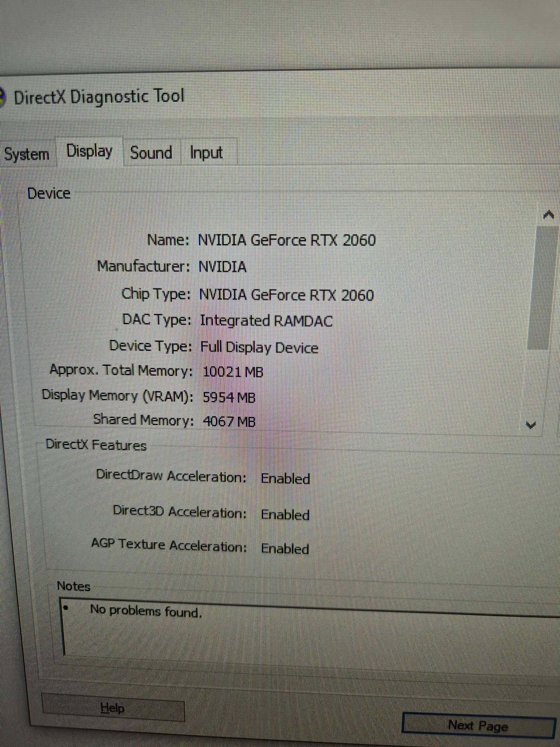The image size is (560, 747).
Task: Select the Display tab
Action: click(x=89, y=151)
